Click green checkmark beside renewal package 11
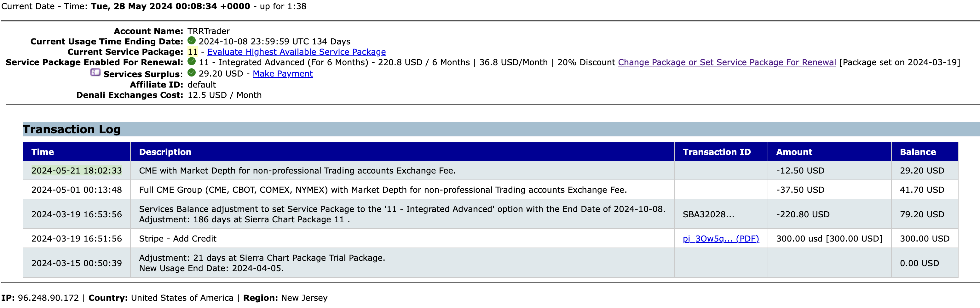 pos(192,62)
